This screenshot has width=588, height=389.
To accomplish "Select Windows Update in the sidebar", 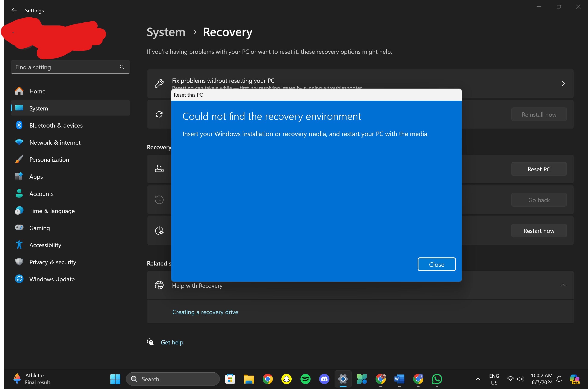I will click(x=52, y=279).
